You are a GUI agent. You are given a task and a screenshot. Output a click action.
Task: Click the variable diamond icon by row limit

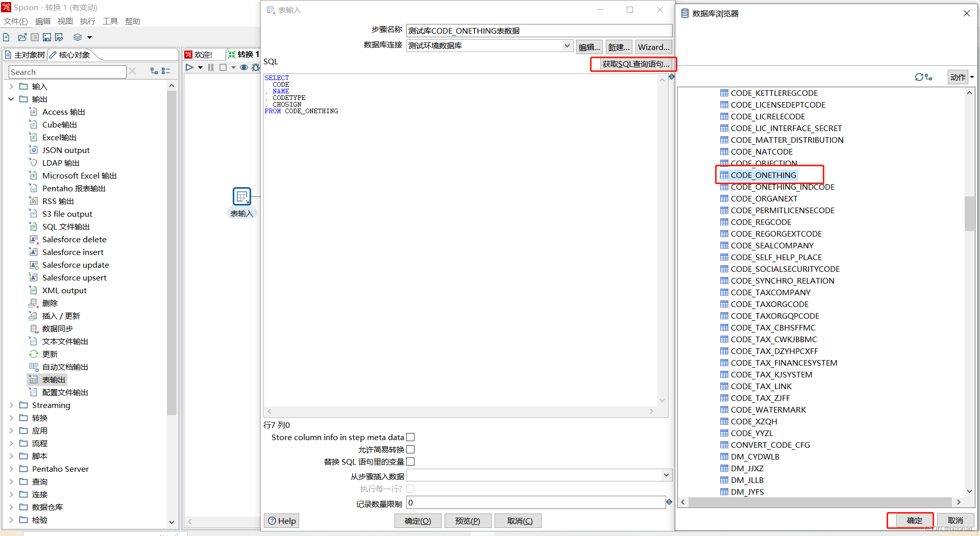(669, 502)
